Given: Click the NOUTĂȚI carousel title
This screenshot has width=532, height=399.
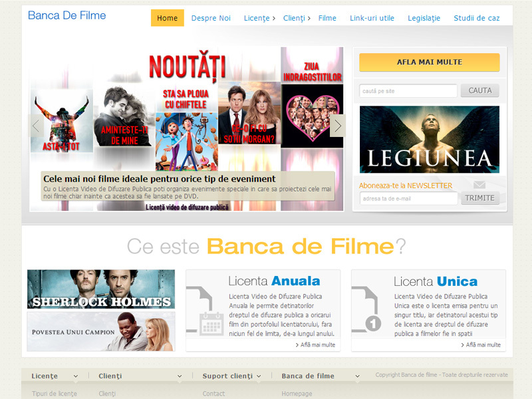Looking at the screenshot, I should point(187,66).
